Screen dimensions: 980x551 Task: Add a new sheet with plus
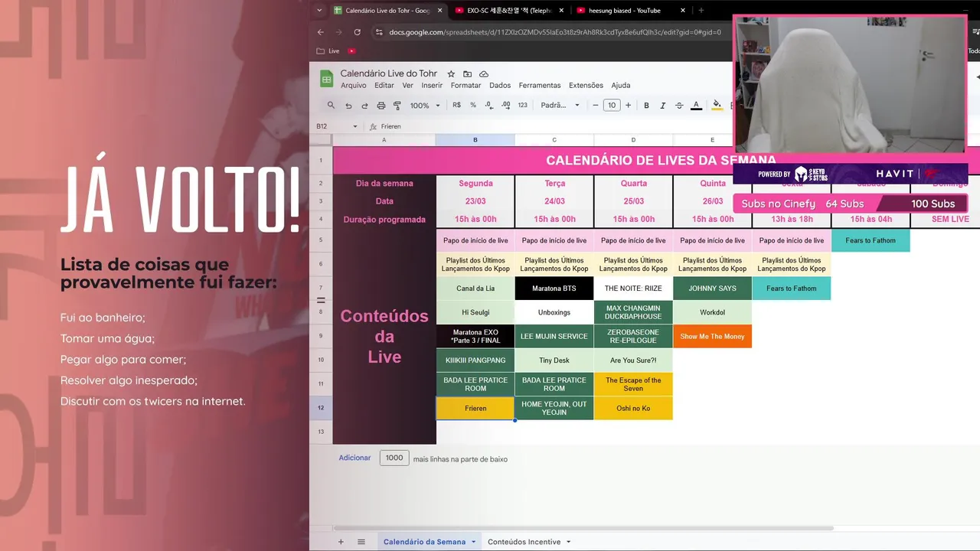pyautogui.click(x=341, y=542)
